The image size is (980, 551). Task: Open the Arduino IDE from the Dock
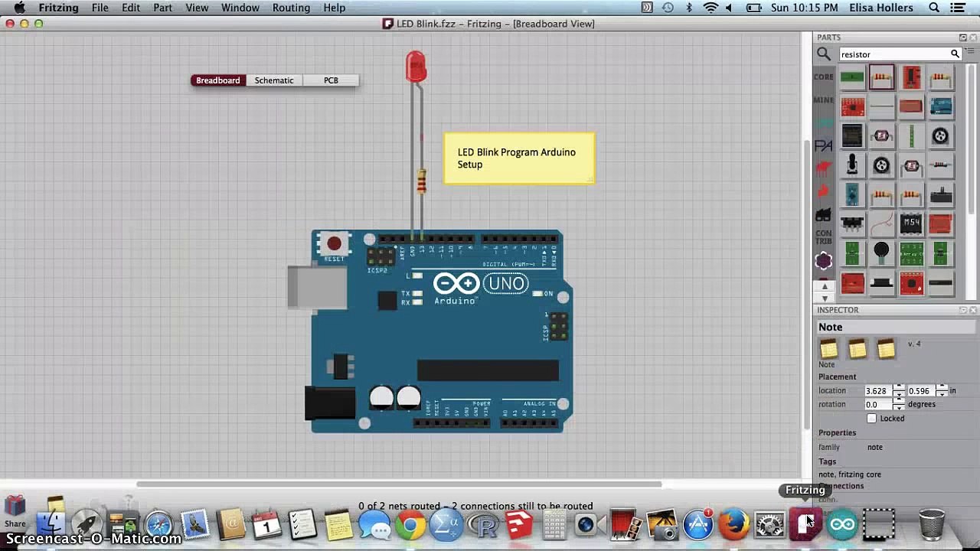click(842, 525)
